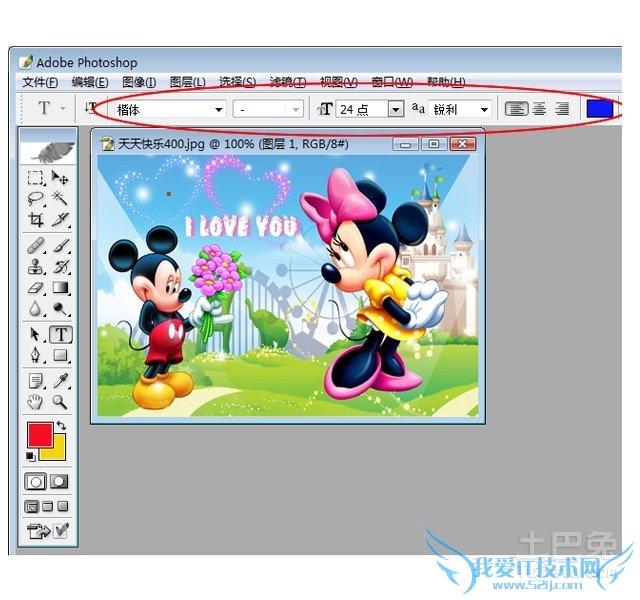Select the Healing Brush tool
This screenshot has height=600, width=640.
[x=35, y=246]
